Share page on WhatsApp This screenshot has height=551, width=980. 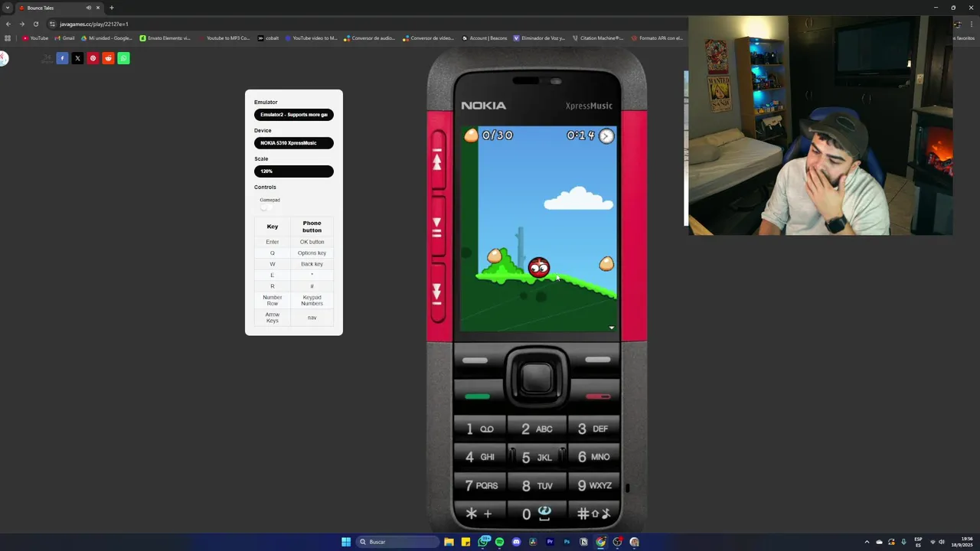(123, 58)
